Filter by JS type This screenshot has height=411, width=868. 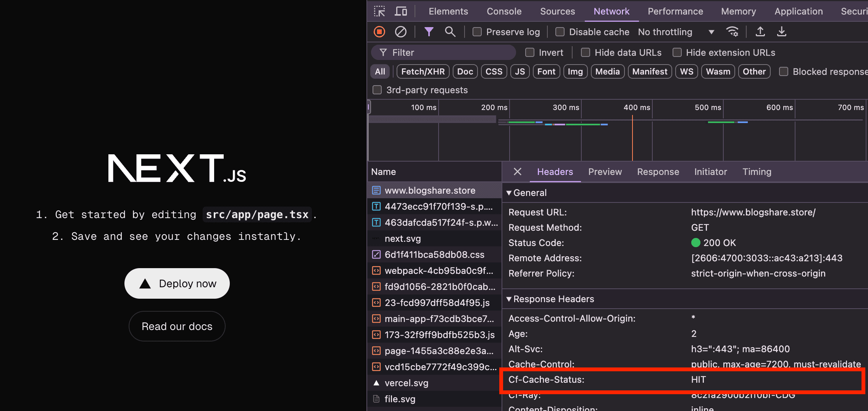[x=520, y=71]
